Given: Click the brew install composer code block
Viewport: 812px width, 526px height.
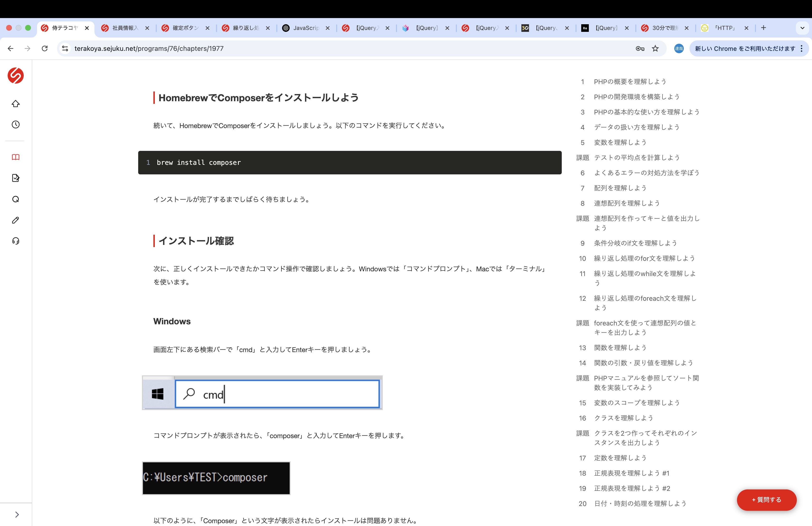Looking at the screenshot, I should point(350,163).
